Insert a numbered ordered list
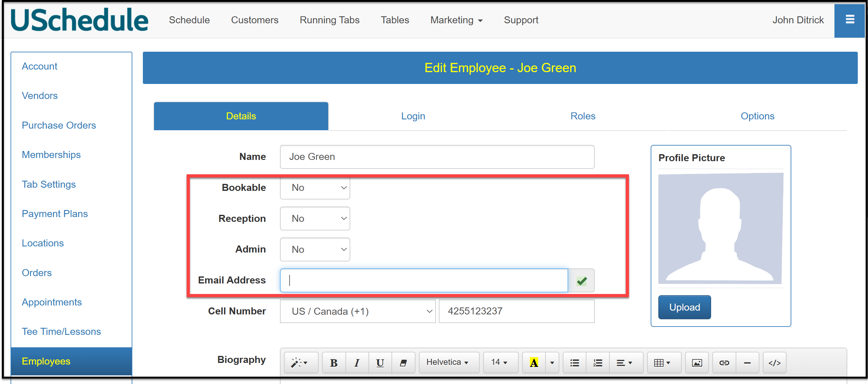 [597, 363]
